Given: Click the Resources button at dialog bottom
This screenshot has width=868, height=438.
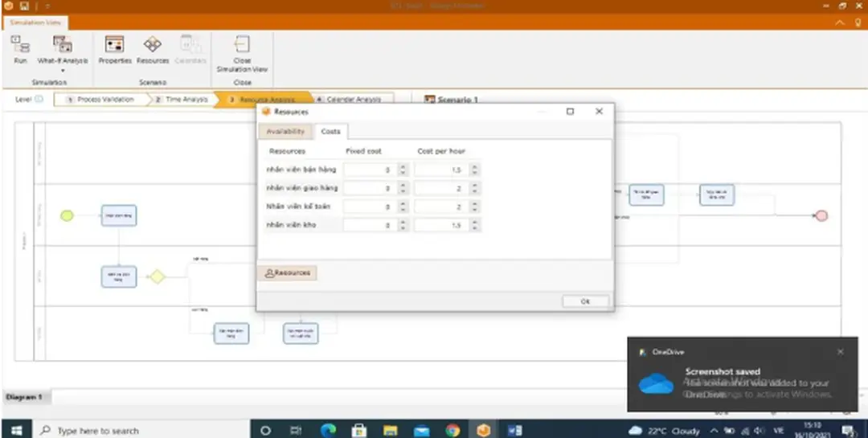Looking at the screenshot, I should coord(288,273).
